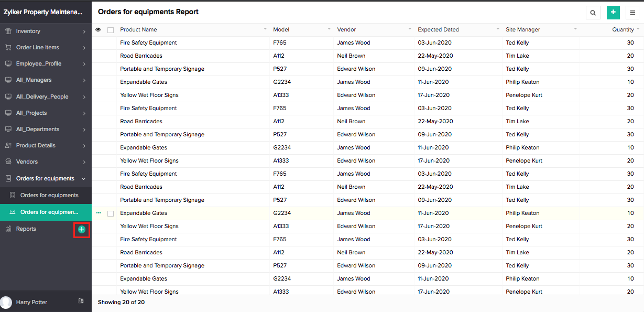The width and height of the screenshot is (644, 312).
Task: Click the Inventory sidebar icon
Action: pyautogui.click(x=8, y=31)
